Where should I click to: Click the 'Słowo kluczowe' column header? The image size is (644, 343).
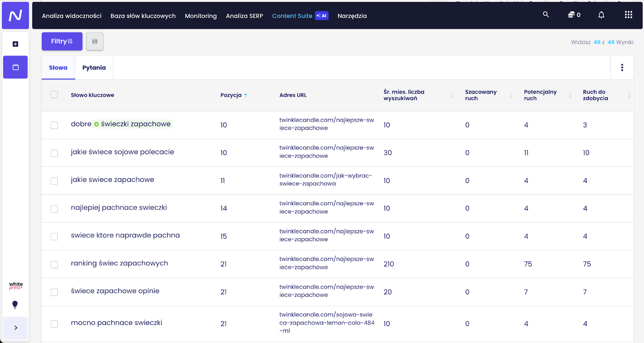click(x=93, y=95)
